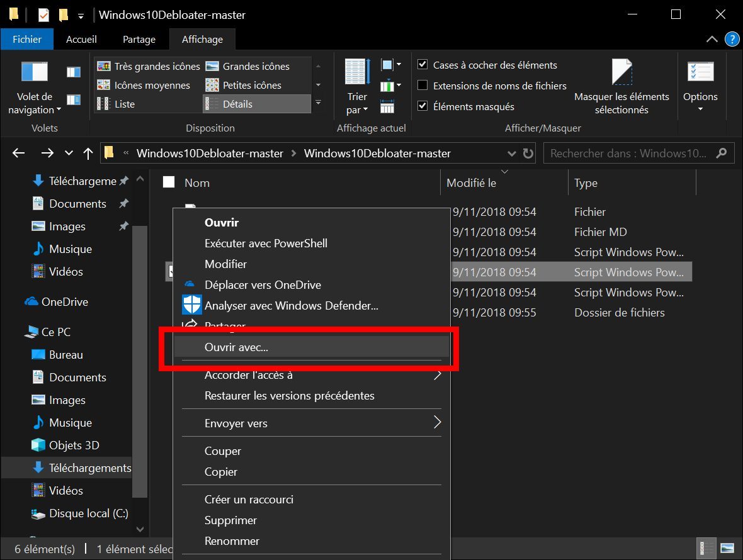Click the Properties quick access icon

pos(43,15)
